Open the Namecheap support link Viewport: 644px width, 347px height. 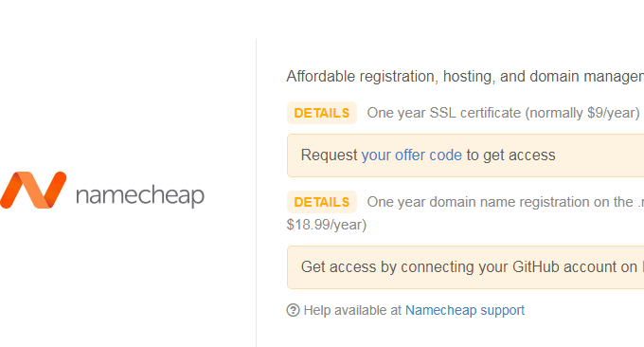tap(465, 310)
